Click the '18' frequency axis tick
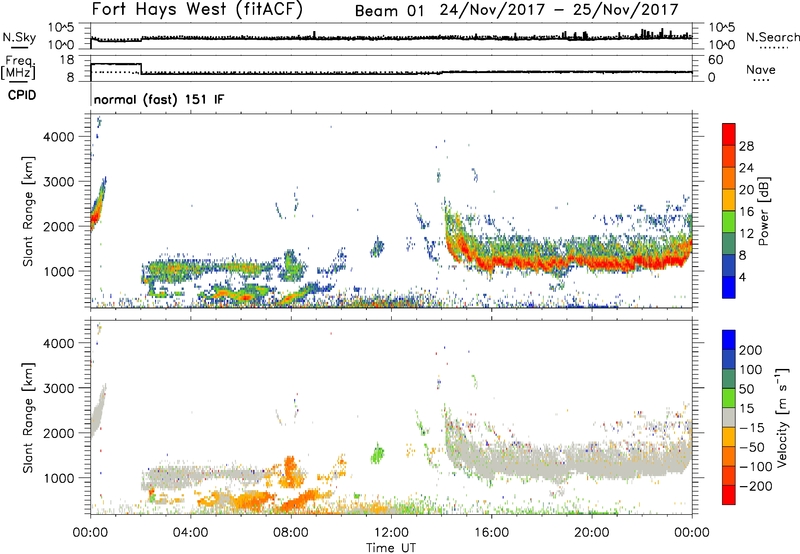Viewport: 800px width, 554px height. 67,60
